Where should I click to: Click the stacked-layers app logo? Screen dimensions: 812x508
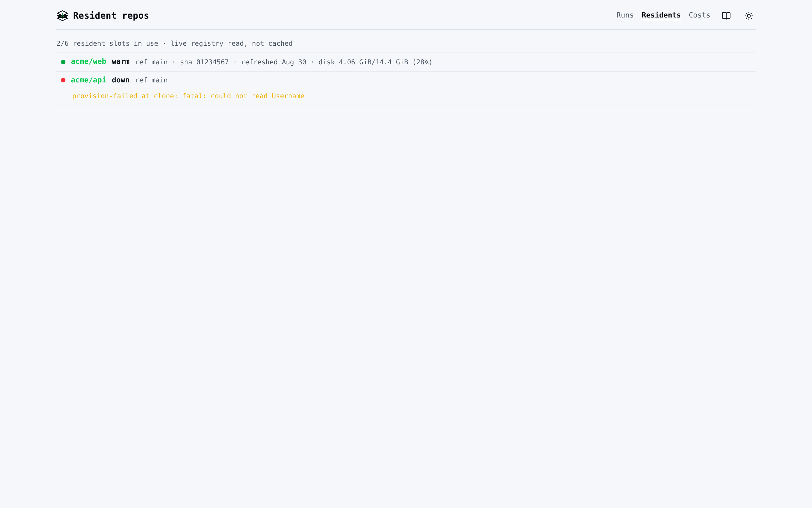[x=62, y=16]
